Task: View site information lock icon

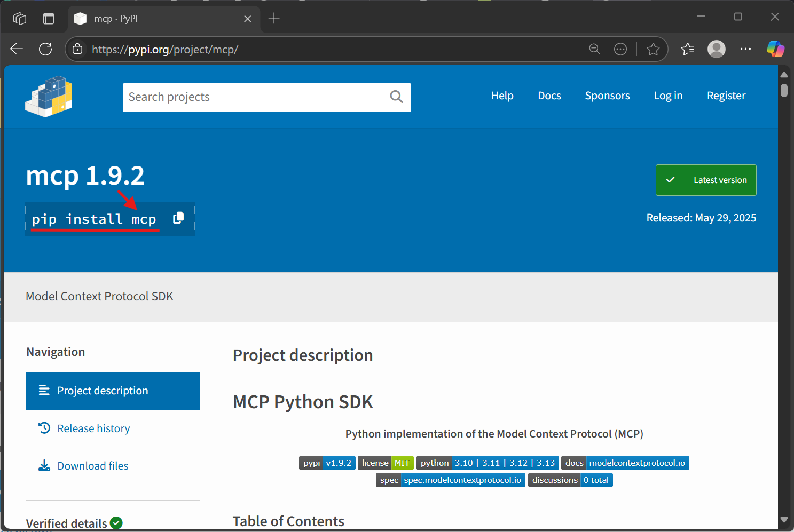Action: tap(77, 49)
